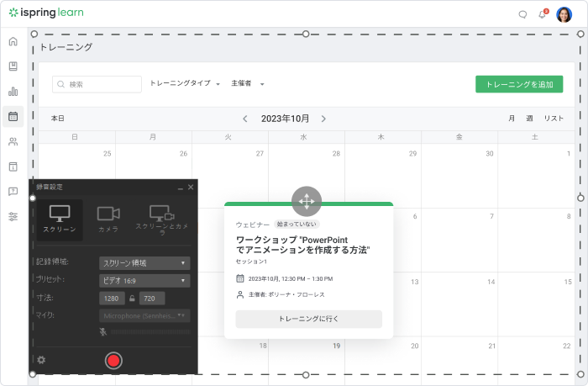Toggle the muted microphone icon
Screen dimensions: 588x386
coord(103,331)
